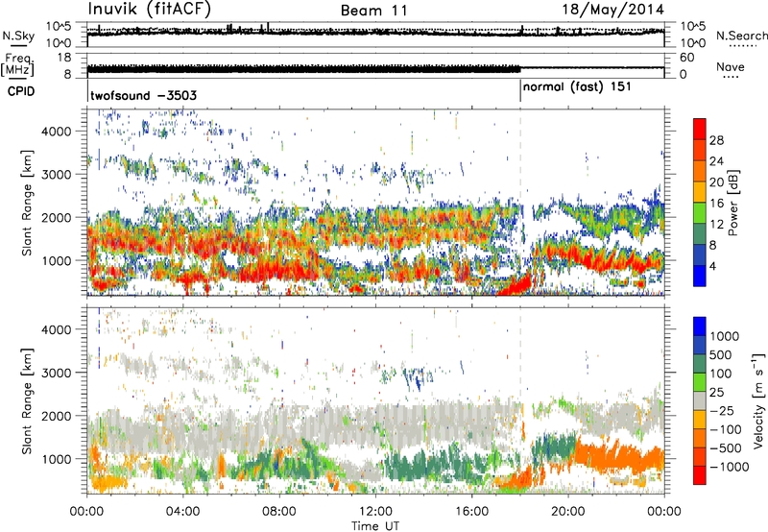Click the date '18/May/2014'
The width and height of the screenshot is (768, 532).
pos(612,10)
